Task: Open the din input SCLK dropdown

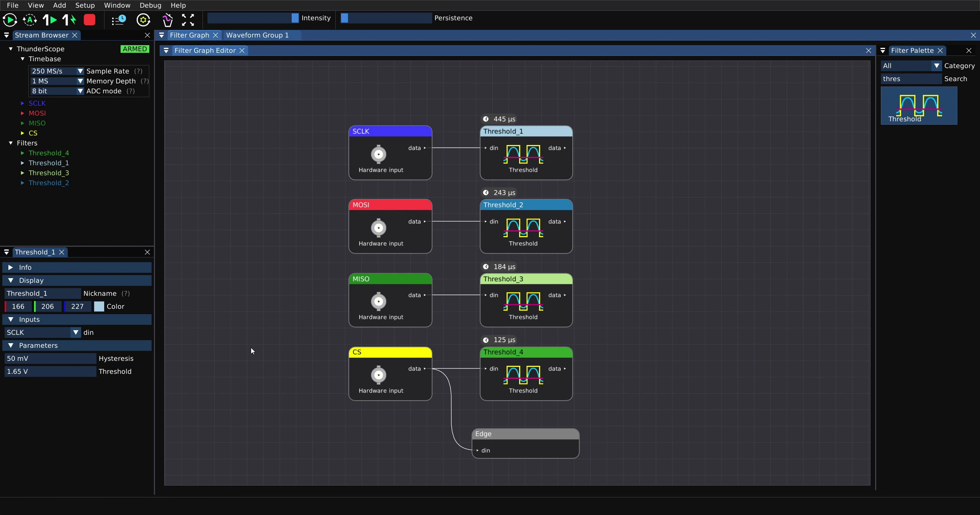Action: coord(42,332)
